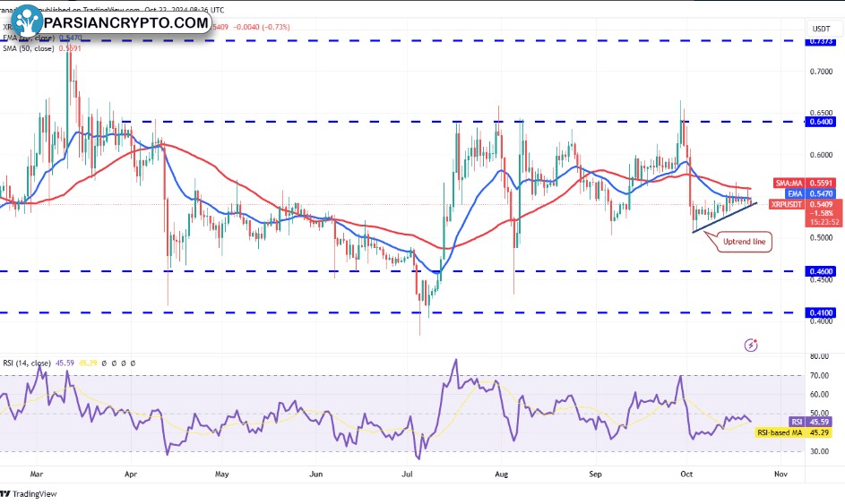Click the Sep label on the time axis
This screenshot has height=504, width=845.
[x=596, y=474]
